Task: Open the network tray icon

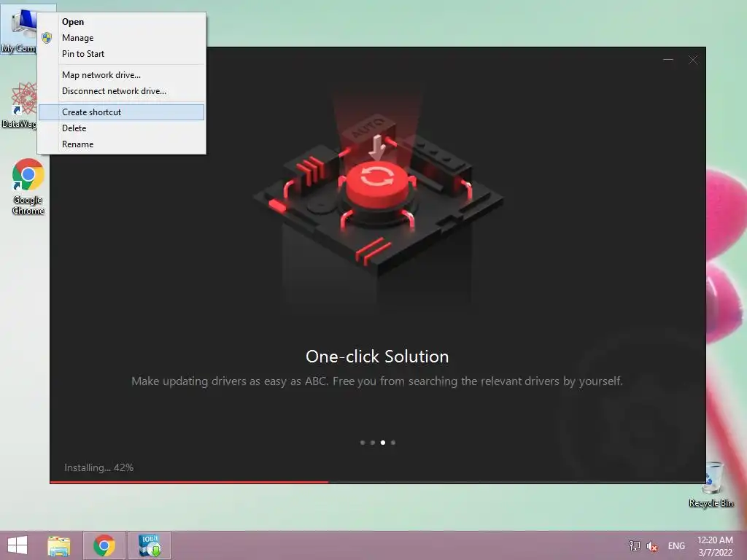Action: 635,545
